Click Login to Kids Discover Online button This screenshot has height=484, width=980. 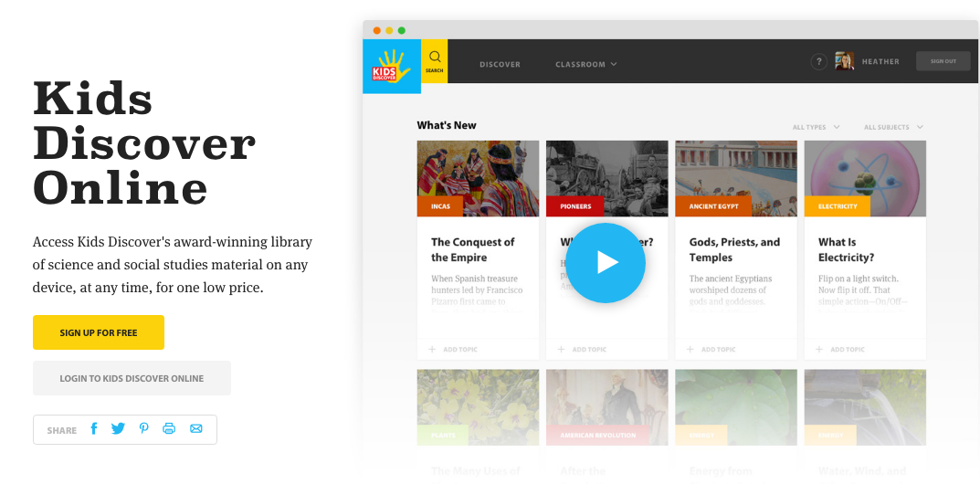pyautogui.click(x=132, y=378)
